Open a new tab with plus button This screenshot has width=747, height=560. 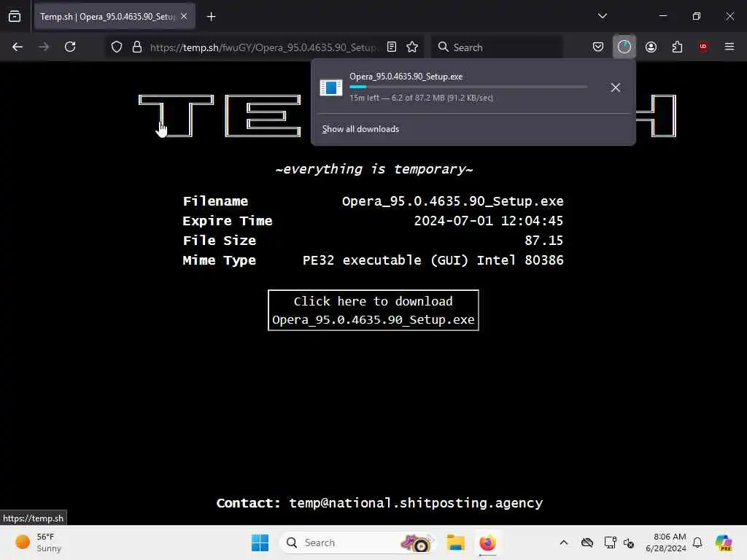pyautogui.click(x=211, y=17)
